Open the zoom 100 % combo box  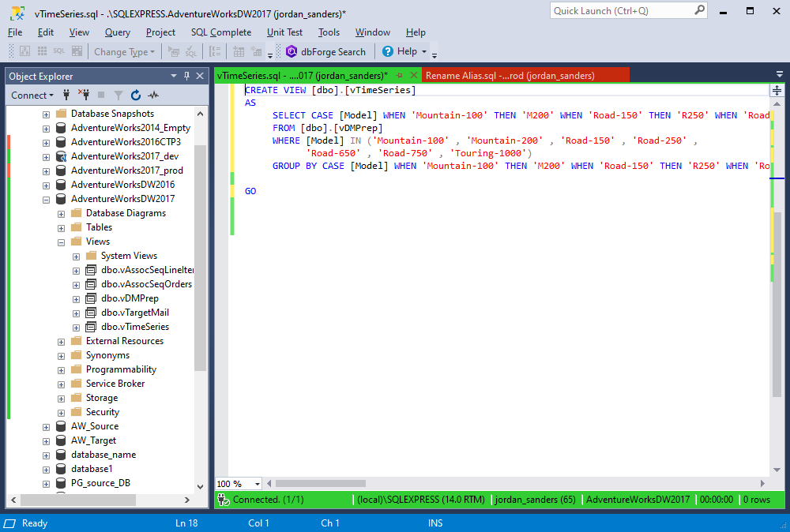click(x=239, y=484)
